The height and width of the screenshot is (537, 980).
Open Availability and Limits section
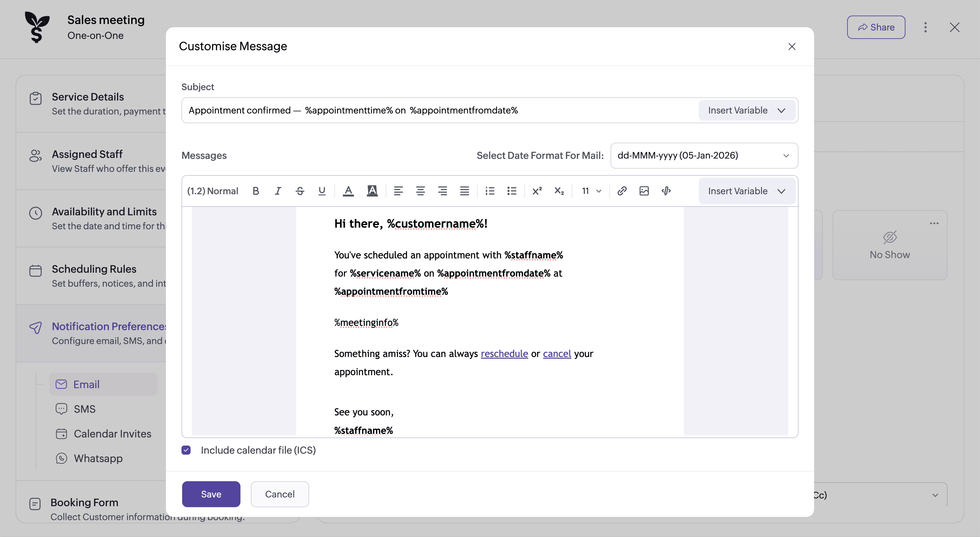[91, 219]
